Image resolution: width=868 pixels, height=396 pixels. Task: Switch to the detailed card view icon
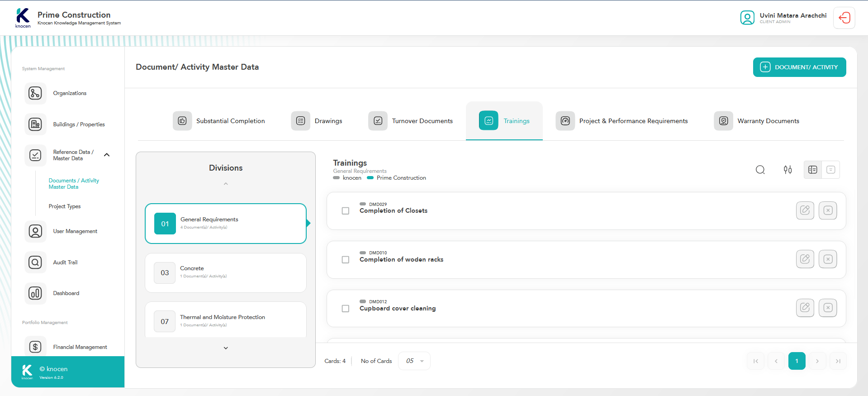(812, 170)
